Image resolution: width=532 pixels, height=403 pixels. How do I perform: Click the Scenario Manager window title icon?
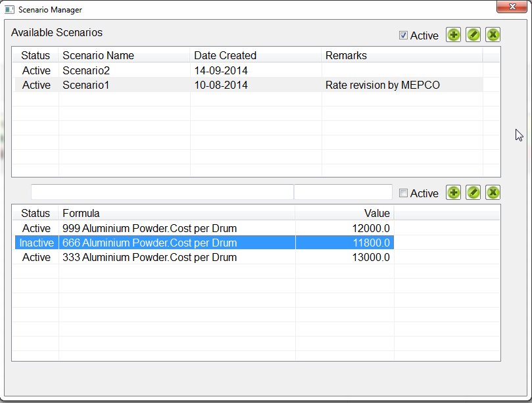click(10, 10)
